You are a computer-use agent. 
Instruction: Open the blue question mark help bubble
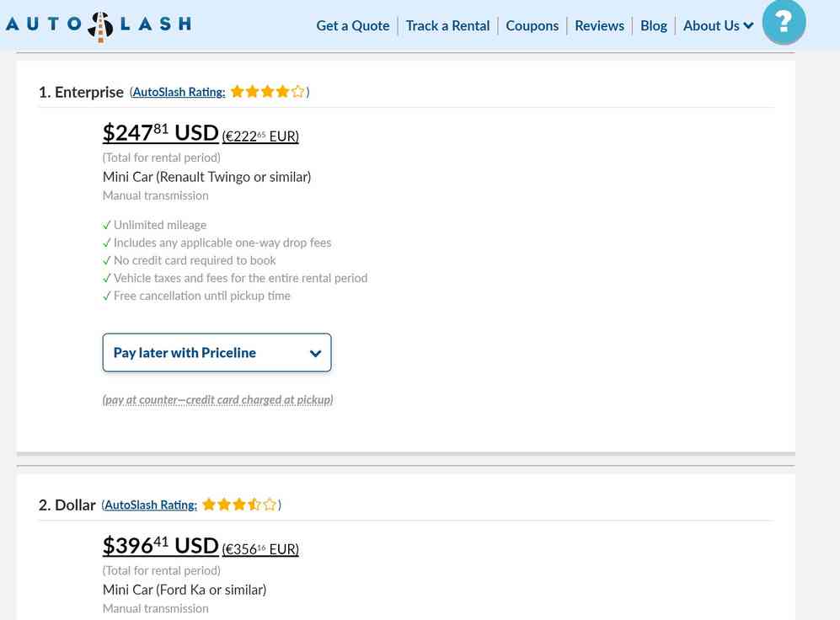coord(784,22)
